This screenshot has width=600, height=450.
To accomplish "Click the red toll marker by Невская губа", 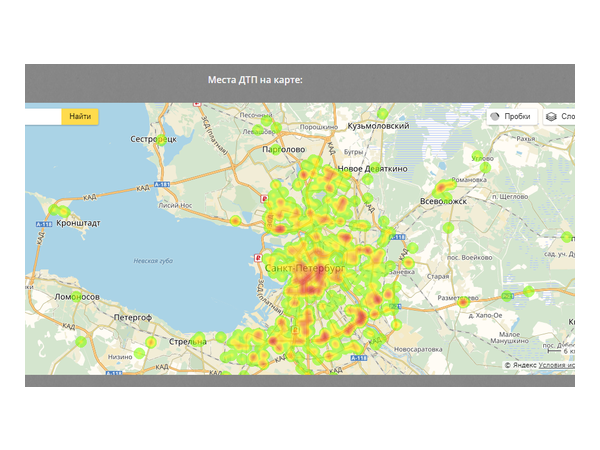I will (x=259, y=258).
